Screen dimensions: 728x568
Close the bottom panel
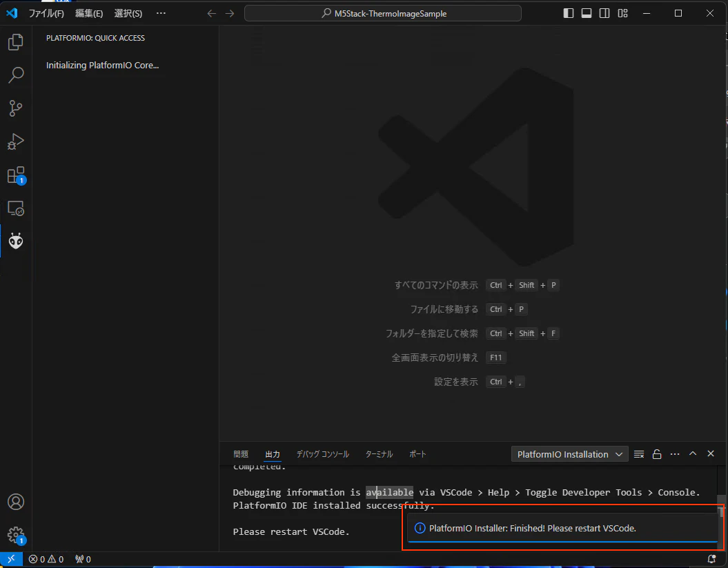point(711,453)
